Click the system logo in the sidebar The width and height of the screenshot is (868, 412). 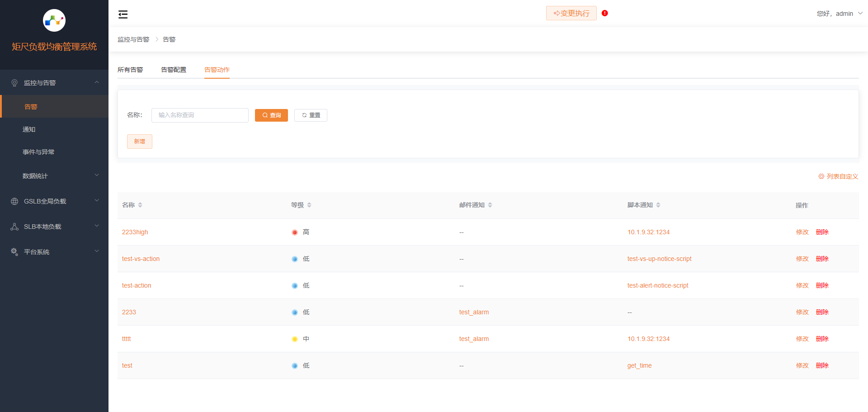[54, 20]
